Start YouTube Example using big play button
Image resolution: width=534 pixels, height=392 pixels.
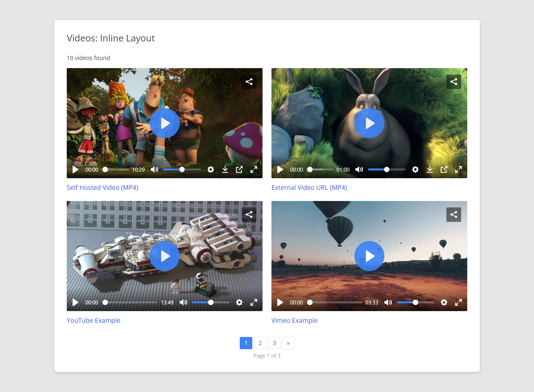pyautogui.click(x=165, y=256)
